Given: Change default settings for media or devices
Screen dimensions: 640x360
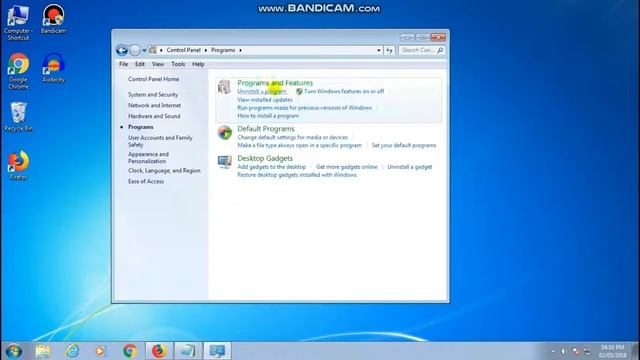Looking at the screenshot, I should coord(292,138).
